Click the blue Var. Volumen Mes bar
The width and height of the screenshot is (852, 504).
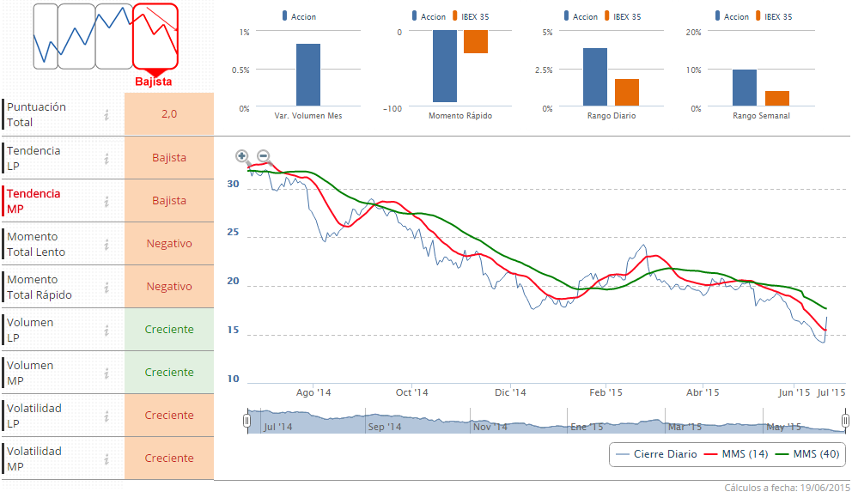click(x=308, y=75)
